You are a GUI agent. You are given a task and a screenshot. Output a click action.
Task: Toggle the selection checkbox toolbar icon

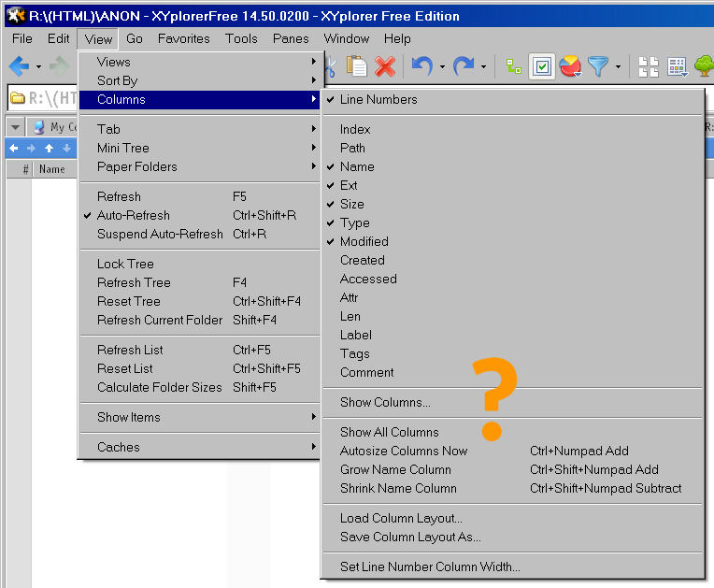click(x=542, y=66)
